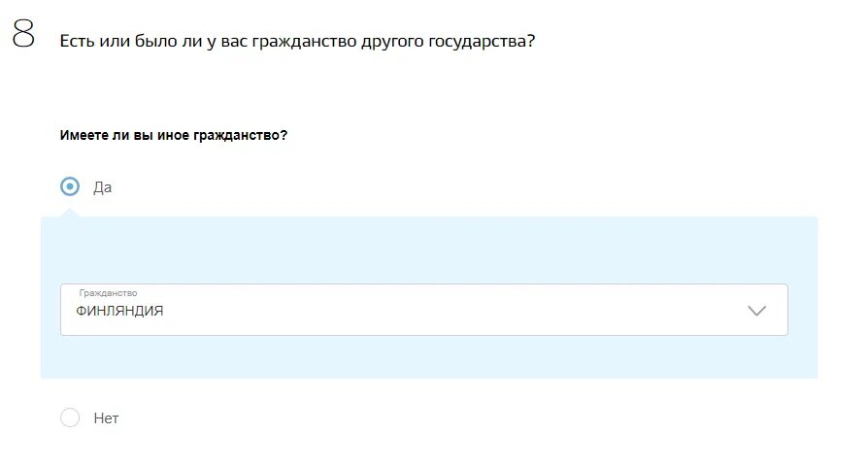Select the "Да" radio button
The height and width of the screenshot is (467, 868).
click(x=70, y=186)
